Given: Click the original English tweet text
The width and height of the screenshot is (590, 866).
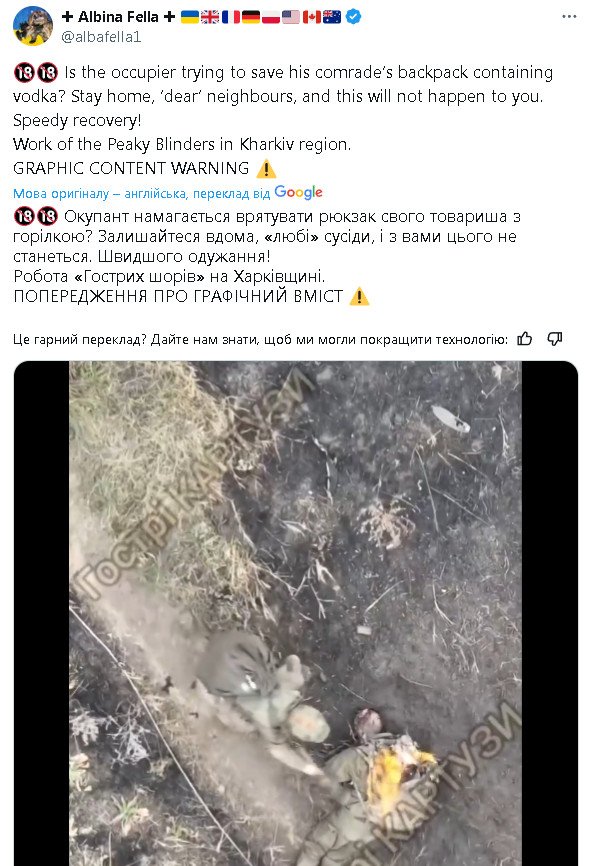Looking at the screenshot, I should coord(283,120).
